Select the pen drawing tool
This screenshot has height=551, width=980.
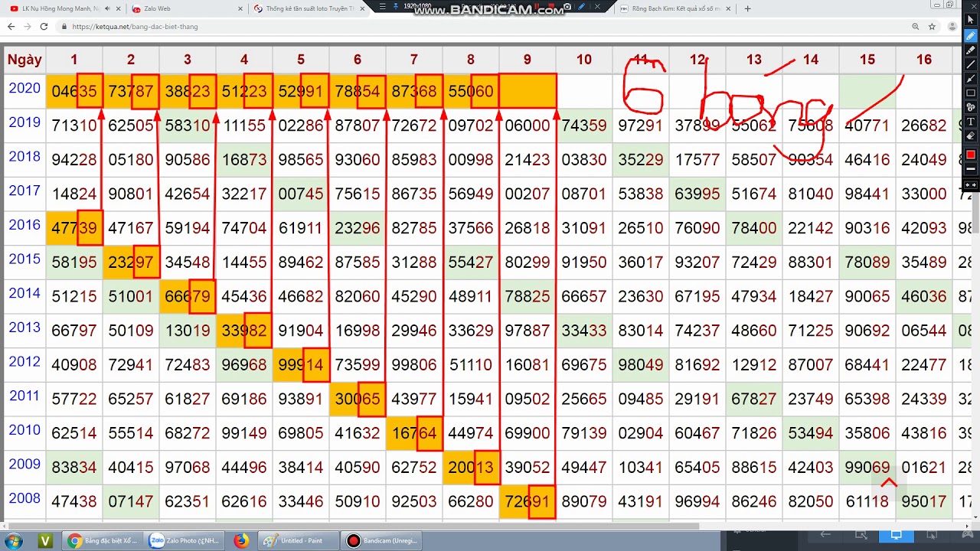point(970,36)
